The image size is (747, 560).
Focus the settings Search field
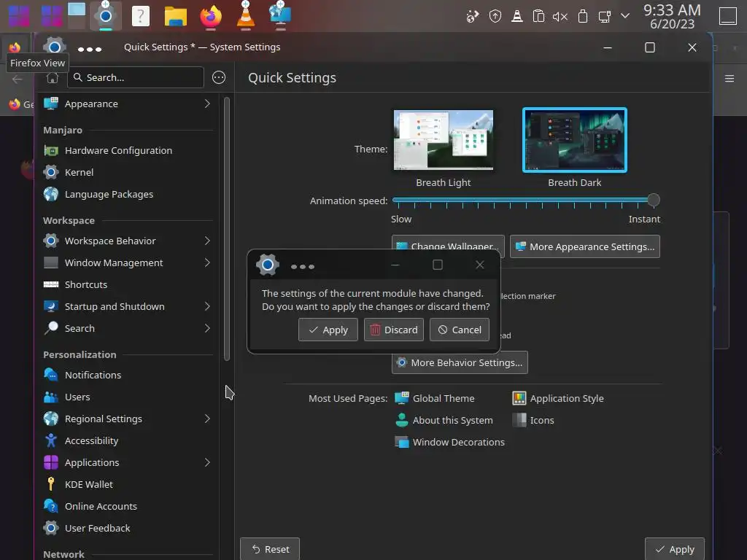point(136,77)
